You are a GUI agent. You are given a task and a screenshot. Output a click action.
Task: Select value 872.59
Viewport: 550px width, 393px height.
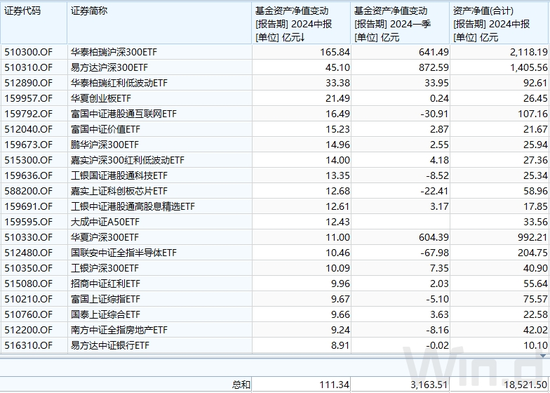click(x=434, y=68)
